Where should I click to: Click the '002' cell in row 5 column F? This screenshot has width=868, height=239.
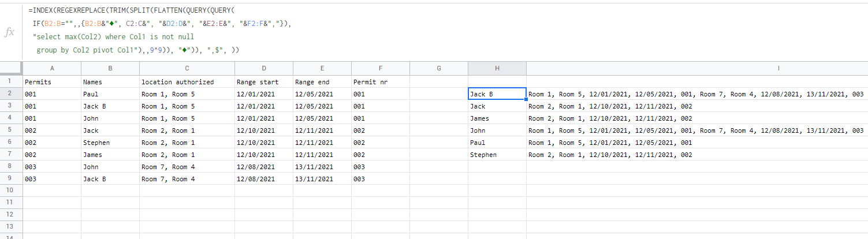(381, 130)
